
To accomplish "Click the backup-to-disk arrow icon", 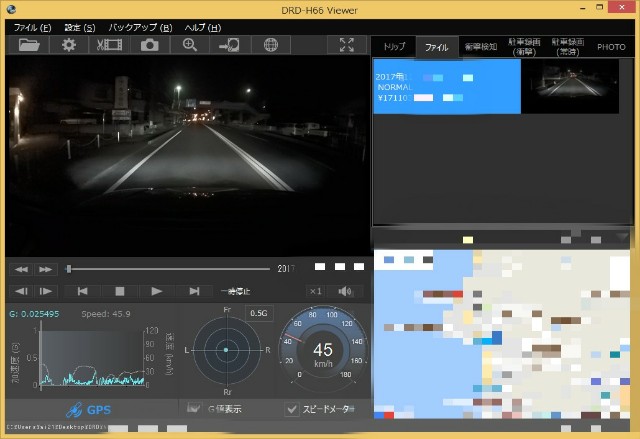I will tap(229, 44).
